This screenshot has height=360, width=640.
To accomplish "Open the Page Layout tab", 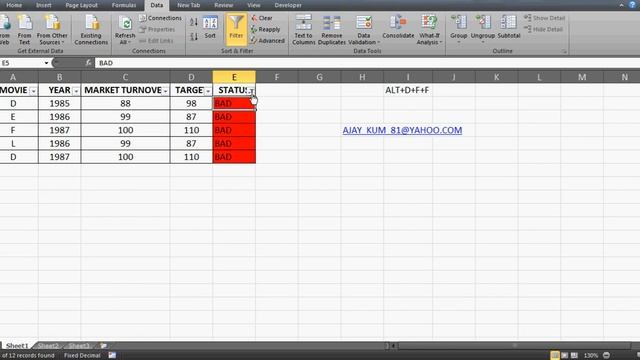I will pos(82,5).
